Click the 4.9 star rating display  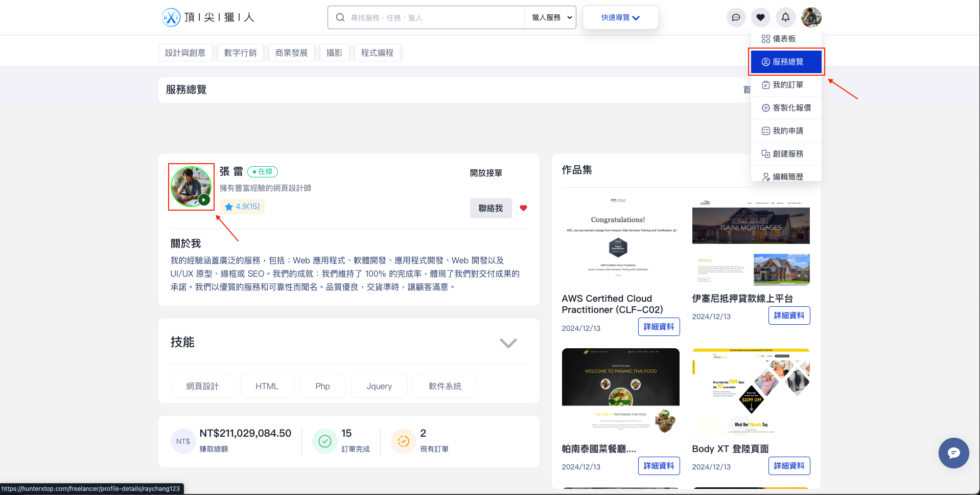point(242,207)
